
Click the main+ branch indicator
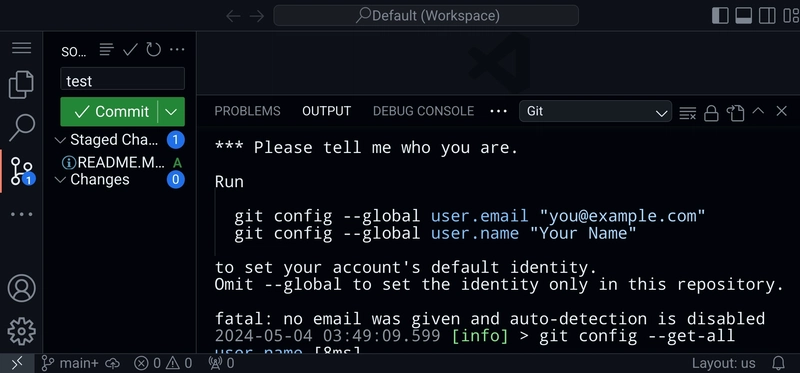coord(70,363)
